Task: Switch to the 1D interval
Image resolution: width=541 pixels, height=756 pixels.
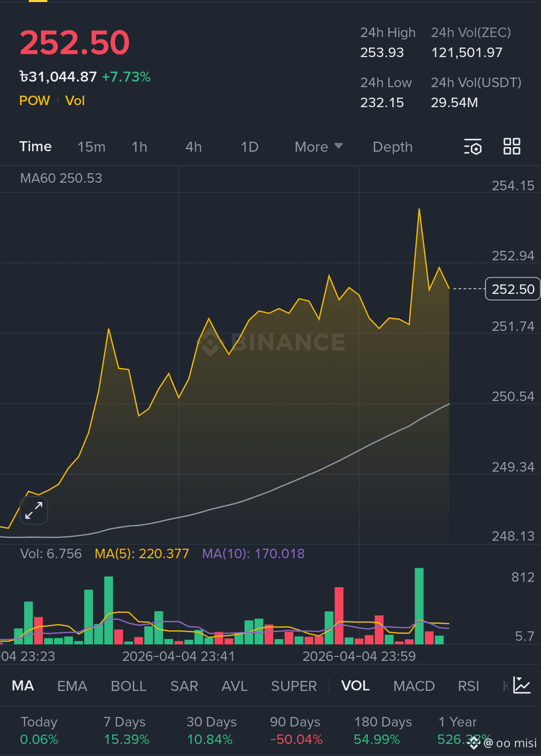Action: (x=249, y=147)
